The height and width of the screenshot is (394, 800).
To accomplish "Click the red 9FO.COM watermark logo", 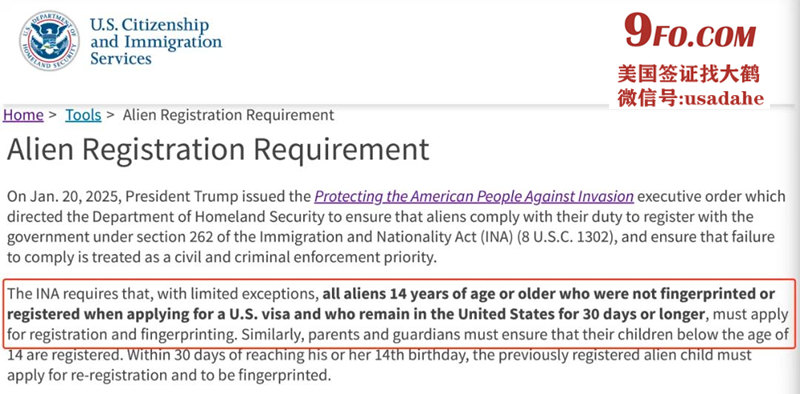I will click(x=690, y=33).
